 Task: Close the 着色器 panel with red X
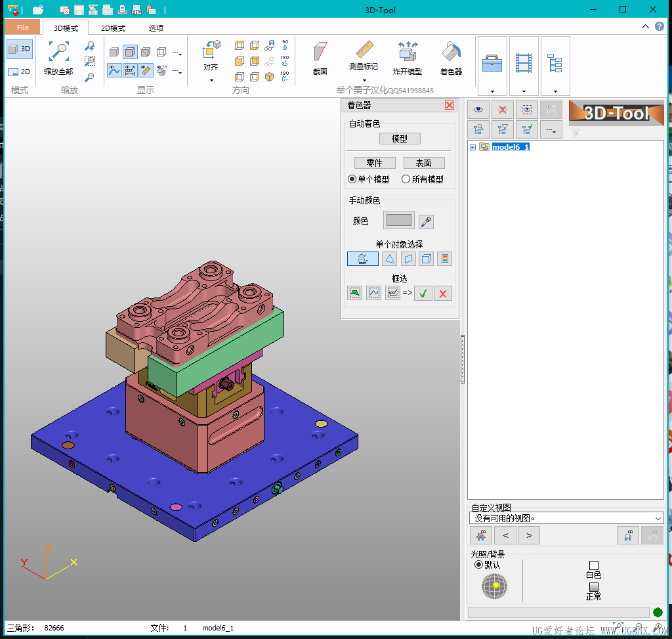pos(450,105)
